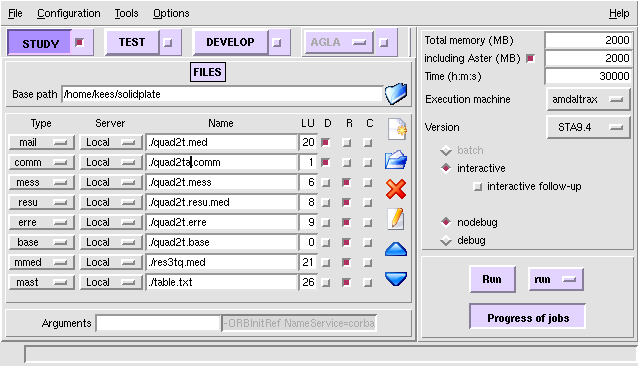Open the Options menu
This screenshot has width=638, height=366.
click(x=171, y=13)
